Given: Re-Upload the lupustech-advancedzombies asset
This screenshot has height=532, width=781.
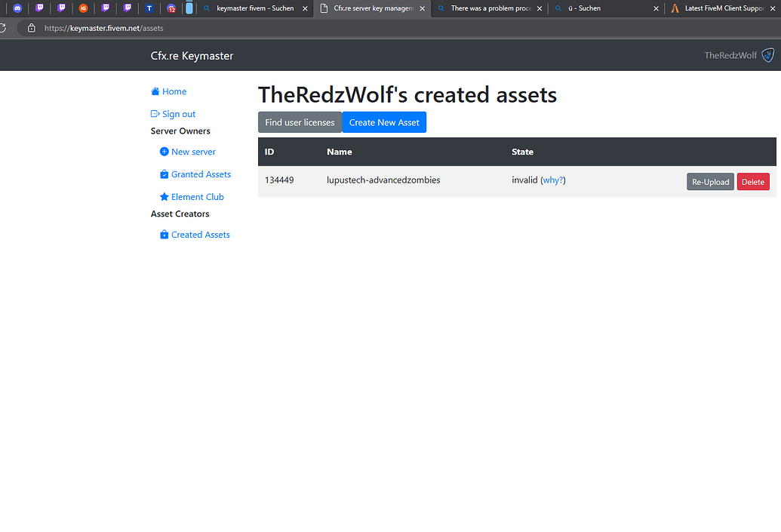Looking at the screenshot, I should [710, 182].
